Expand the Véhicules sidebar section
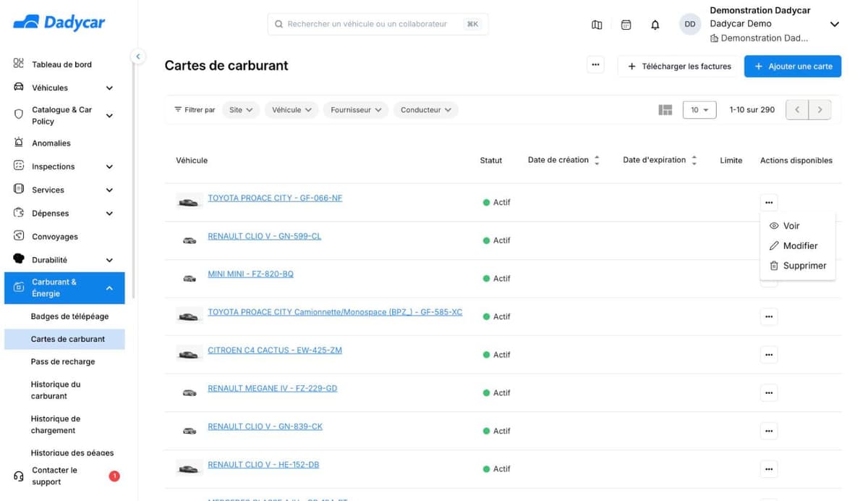Viewport: 868px width, 501px height. 109,88
